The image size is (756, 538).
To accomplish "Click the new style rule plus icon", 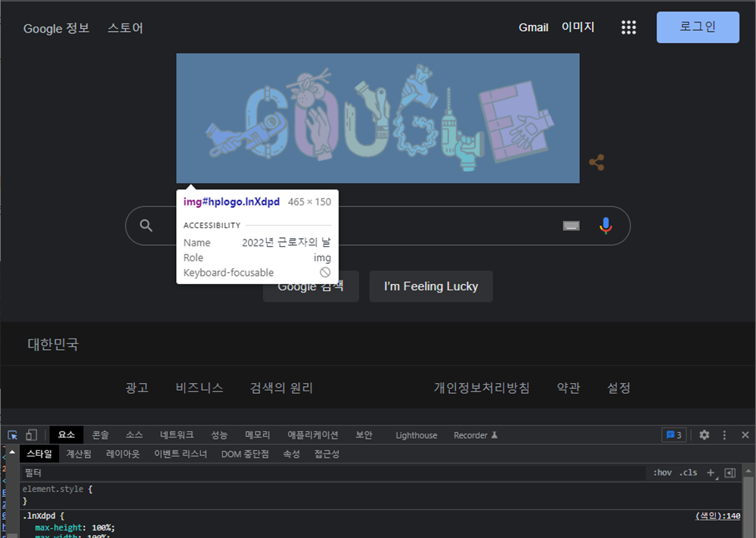I will tap(711, 473).
